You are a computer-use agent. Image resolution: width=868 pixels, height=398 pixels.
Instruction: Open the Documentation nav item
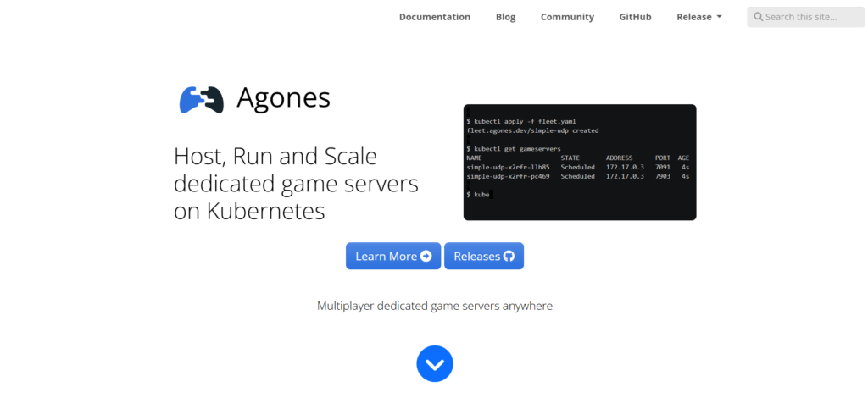click(434, 17)
